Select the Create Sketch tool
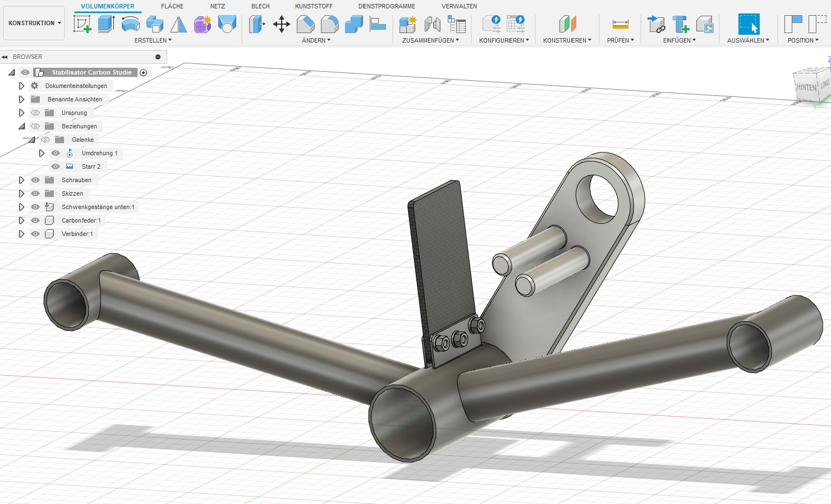This screenshot has width=831, height=504. 82,24
